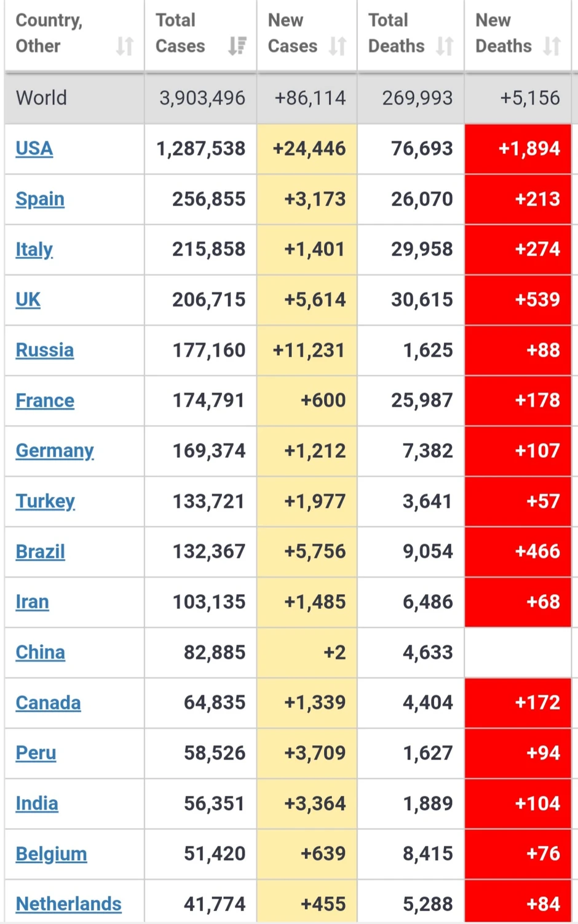The width and height of the screenshot is (578, 924).
Task: Click sort icon in Country, Other header
Action: tap(125, 46)
